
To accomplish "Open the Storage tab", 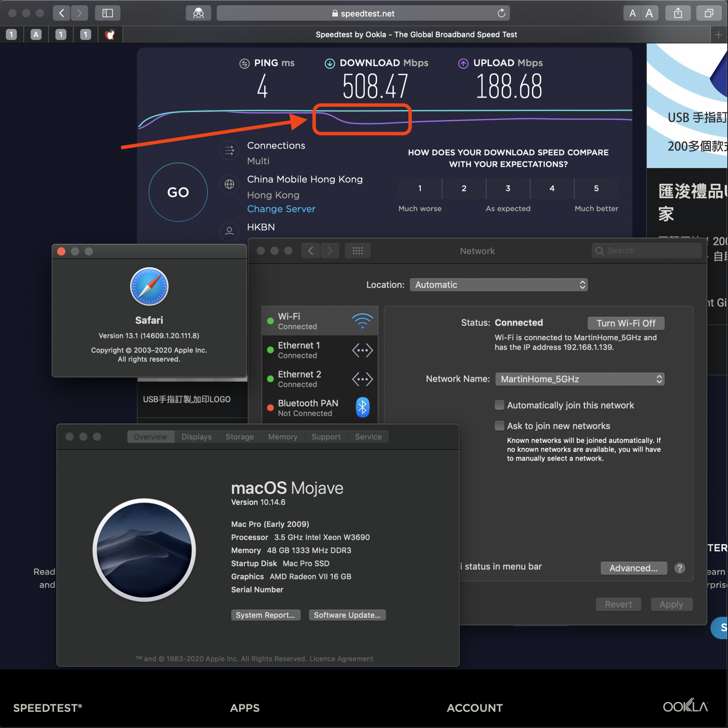I will pos(239,437).
